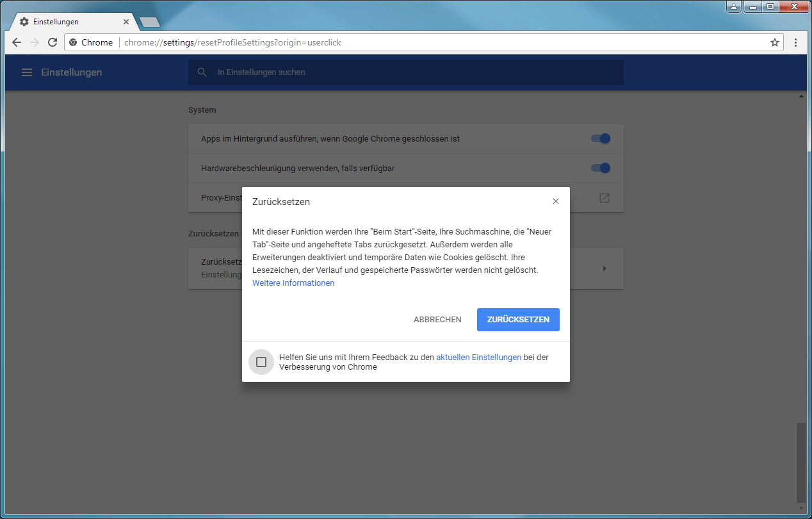Toggle Hardwarebeschleunigung verwenden switch

tap(601, 168)
